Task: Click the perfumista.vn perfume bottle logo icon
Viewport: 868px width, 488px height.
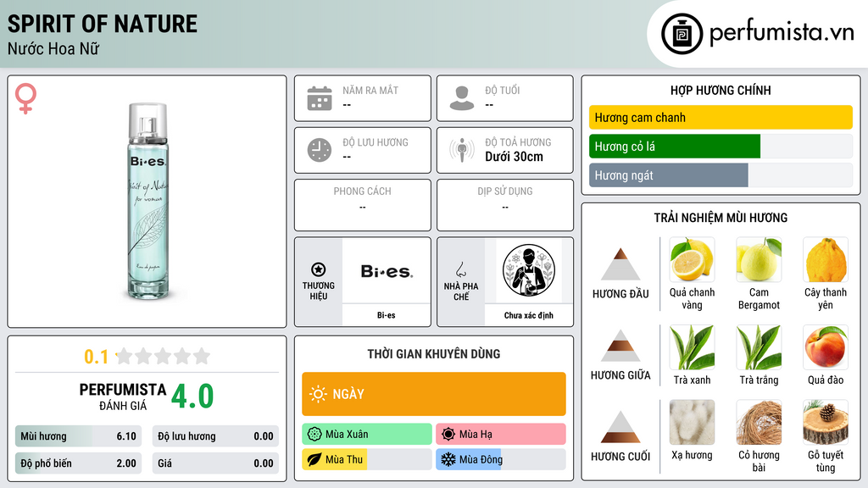Action: click(x=682, y=34)
